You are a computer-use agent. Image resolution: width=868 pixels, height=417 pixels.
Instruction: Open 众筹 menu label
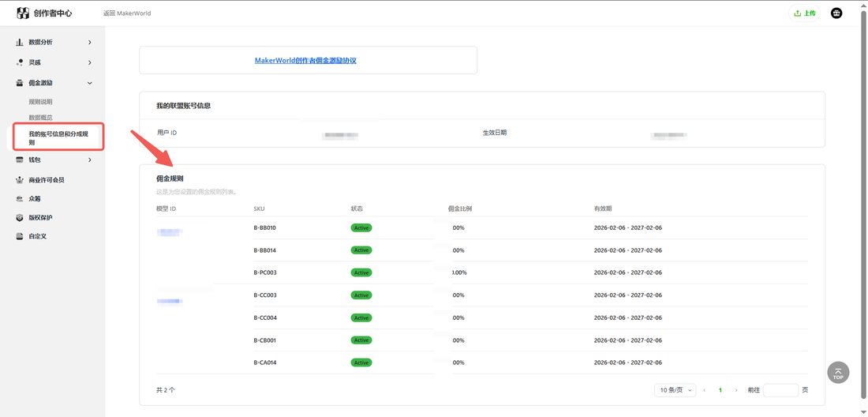(34, 199)
